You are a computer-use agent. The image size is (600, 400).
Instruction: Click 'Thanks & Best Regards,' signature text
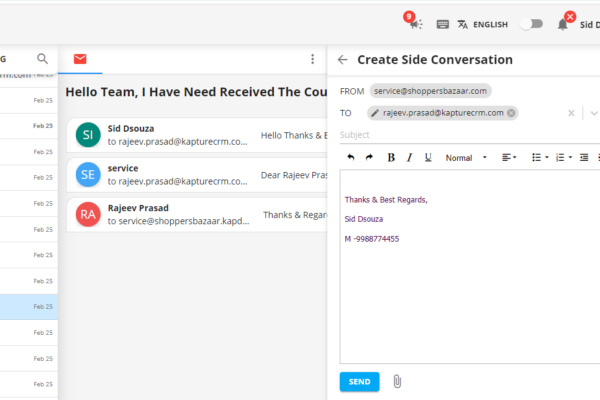pos(386,200)
